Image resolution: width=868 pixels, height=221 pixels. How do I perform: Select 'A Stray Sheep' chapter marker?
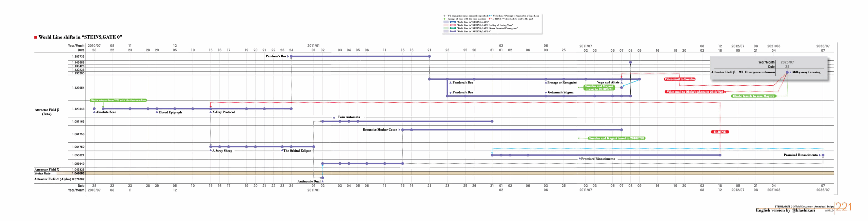pos(222,151)
